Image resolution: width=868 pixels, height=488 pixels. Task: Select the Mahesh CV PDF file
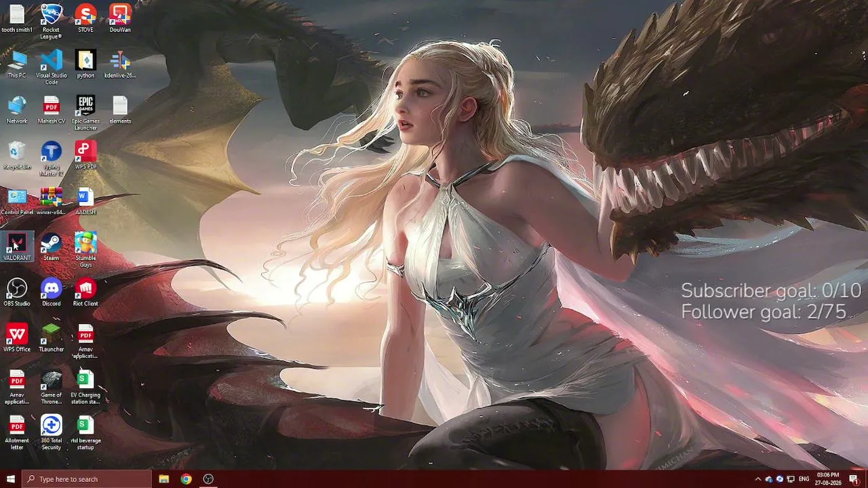[51, 110]
